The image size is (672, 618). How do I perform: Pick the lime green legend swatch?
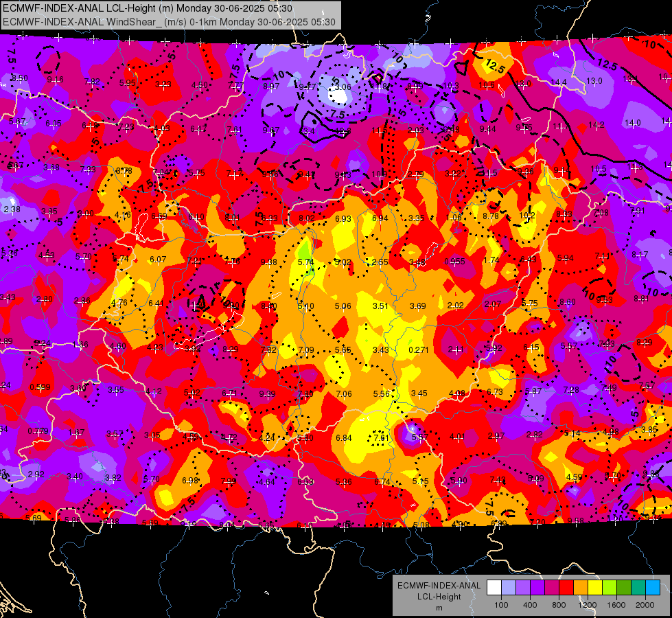(610, 588)
